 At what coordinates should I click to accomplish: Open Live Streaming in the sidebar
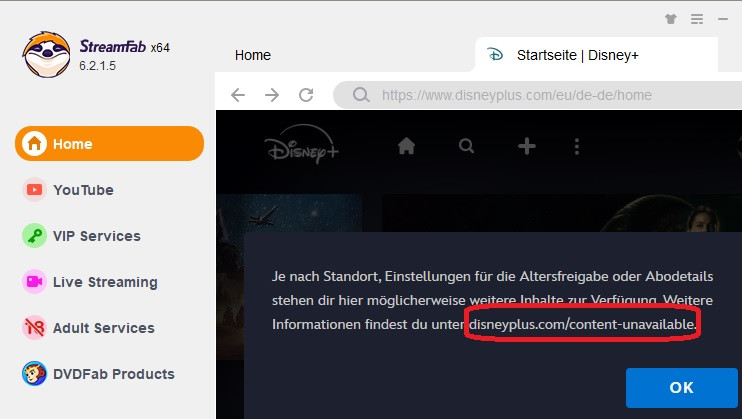coord(109,282)
